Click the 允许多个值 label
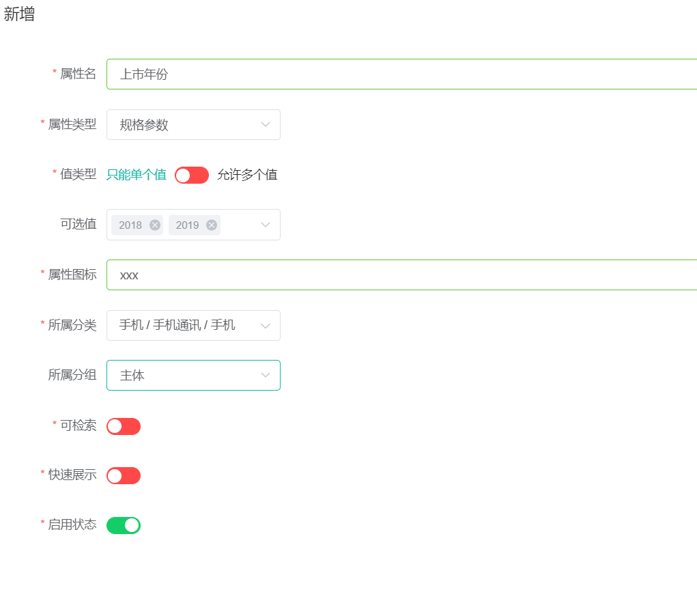 pyautogui.click(x=247, y=175)
